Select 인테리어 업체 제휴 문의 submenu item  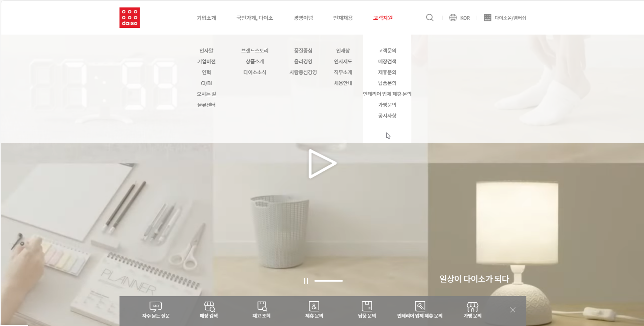click(x=387, y=94)
